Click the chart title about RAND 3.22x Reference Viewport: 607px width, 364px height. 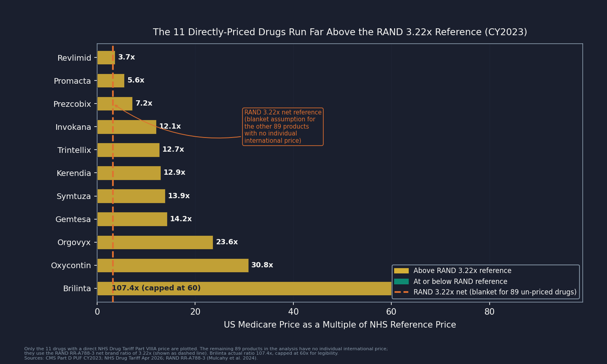click(x=340, y=32)
